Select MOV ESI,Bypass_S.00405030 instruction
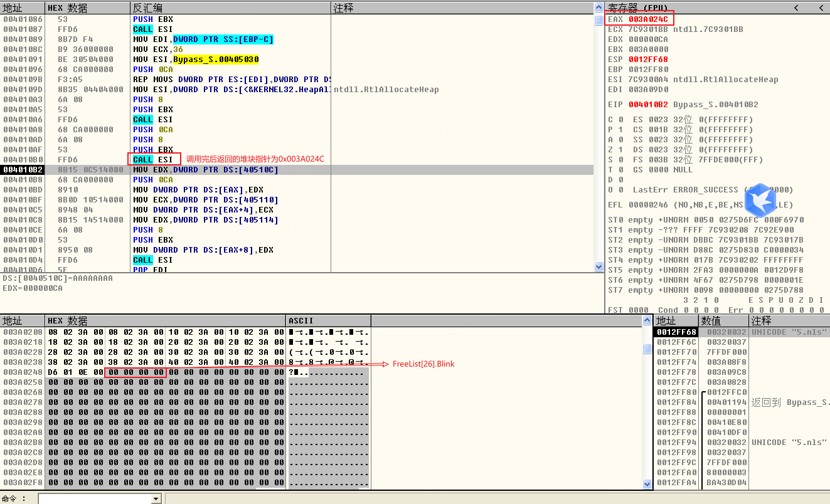The height and width of the screenshot is (504, 830). [x=196, y=59]
